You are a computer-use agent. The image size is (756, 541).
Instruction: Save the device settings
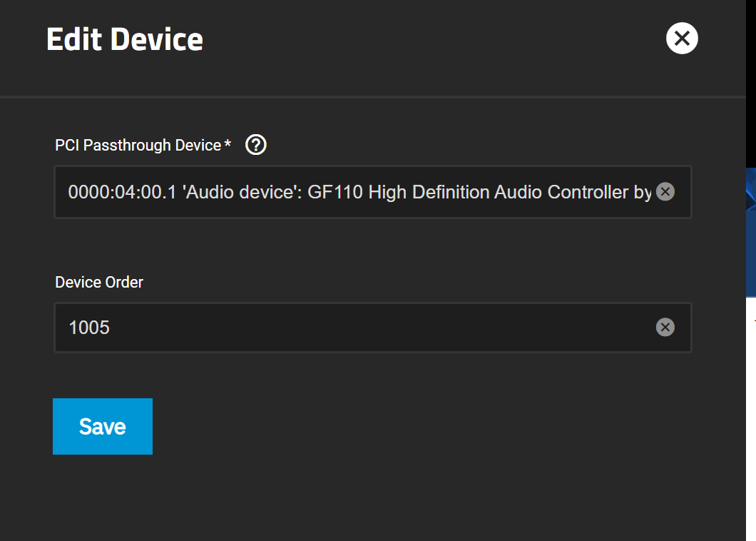pyautogui.click(x=103, y=426)
